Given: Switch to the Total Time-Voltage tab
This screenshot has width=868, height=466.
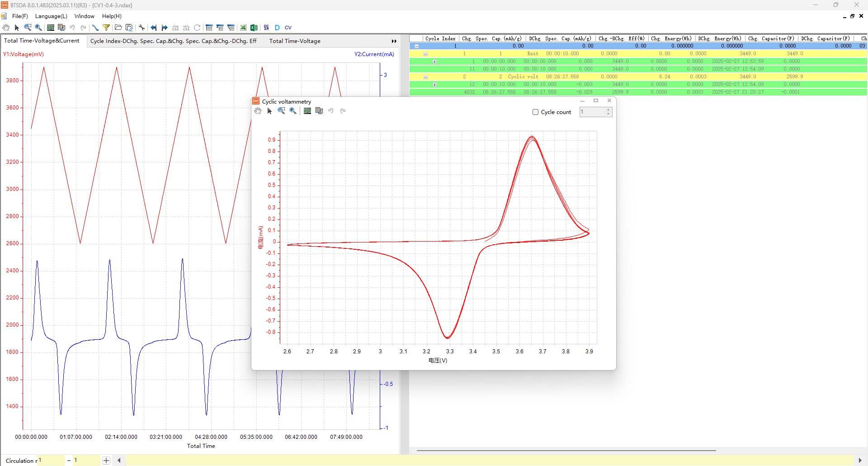Looking at the screenshot, I should pos(295,41).
